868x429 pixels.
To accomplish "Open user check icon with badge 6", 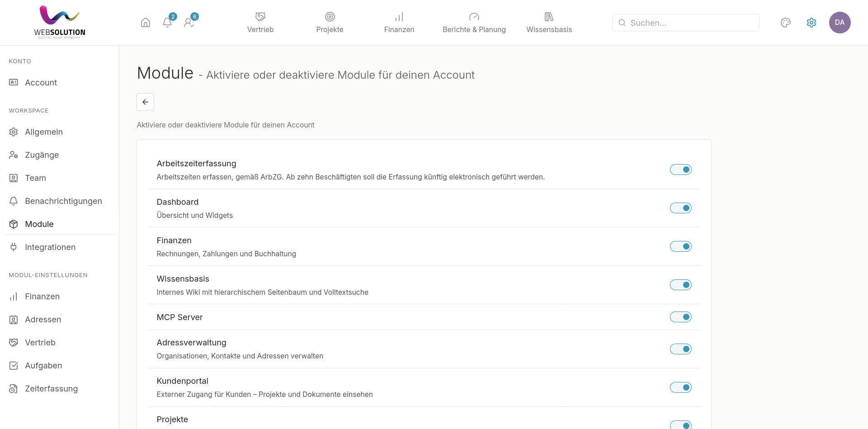I will (x=189, y=23).
